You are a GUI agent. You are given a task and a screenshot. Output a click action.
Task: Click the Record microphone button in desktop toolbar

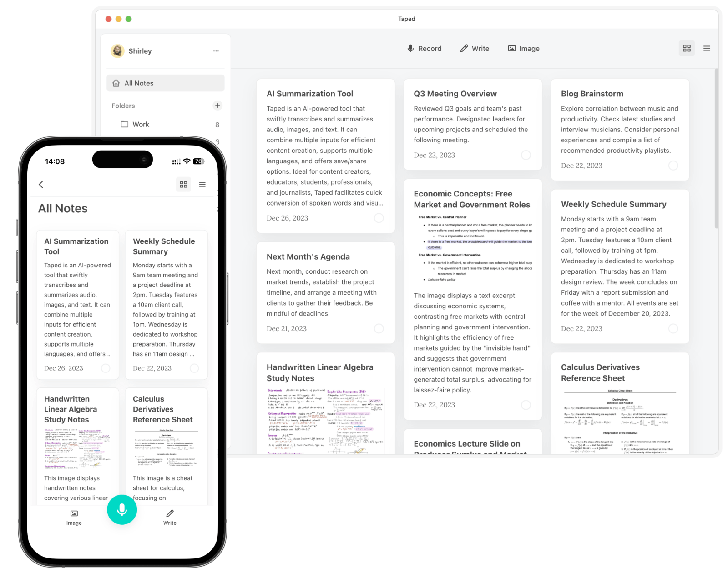click(x=424, y=48)
